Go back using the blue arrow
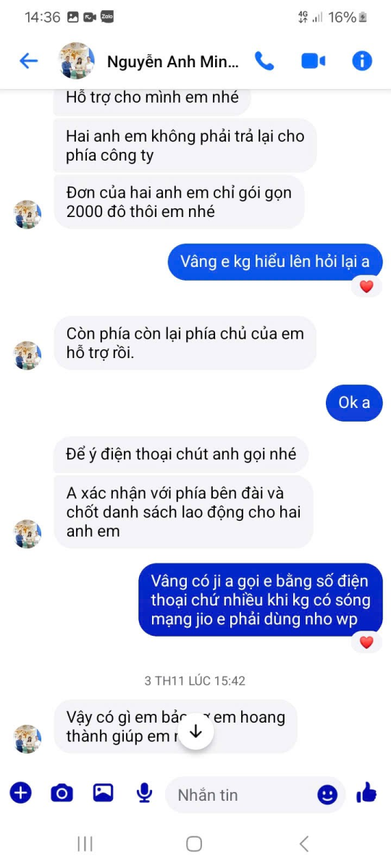 click(x=28, y=61)
